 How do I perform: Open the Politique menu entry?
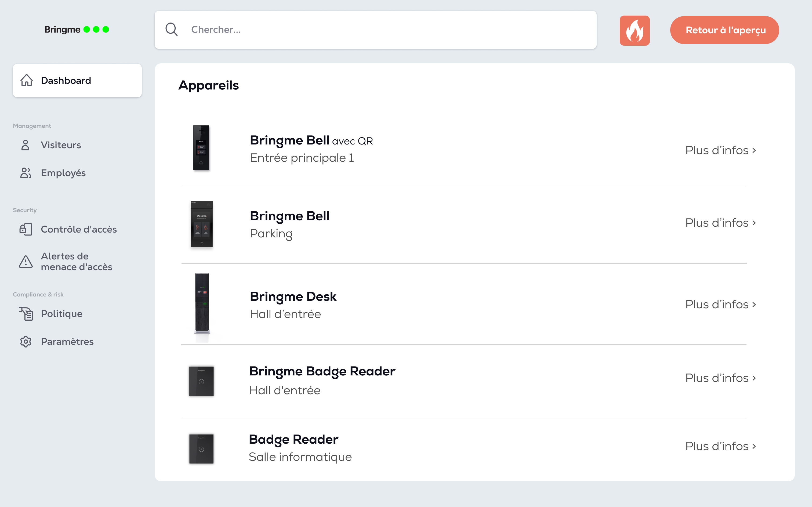pos(61,314)
